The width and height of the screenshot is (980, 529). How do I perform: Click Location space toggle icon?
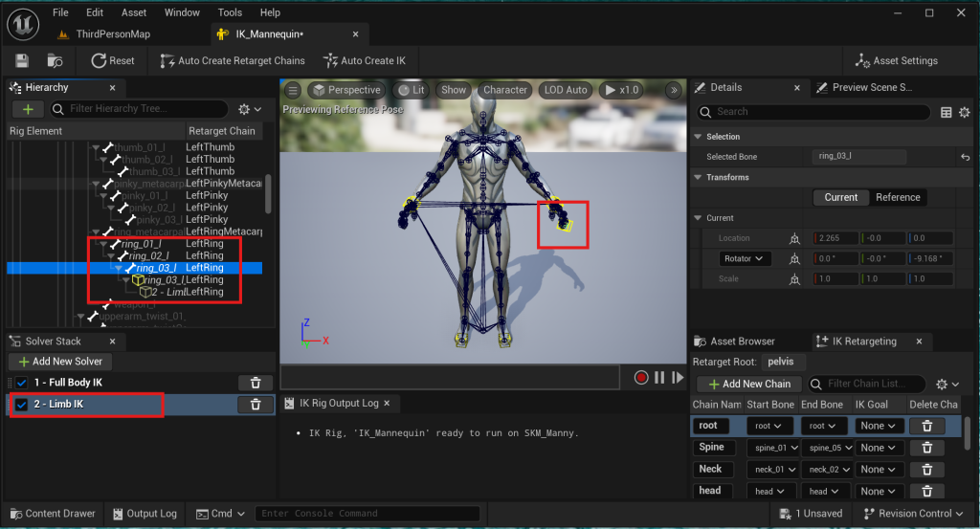point(794,238)
